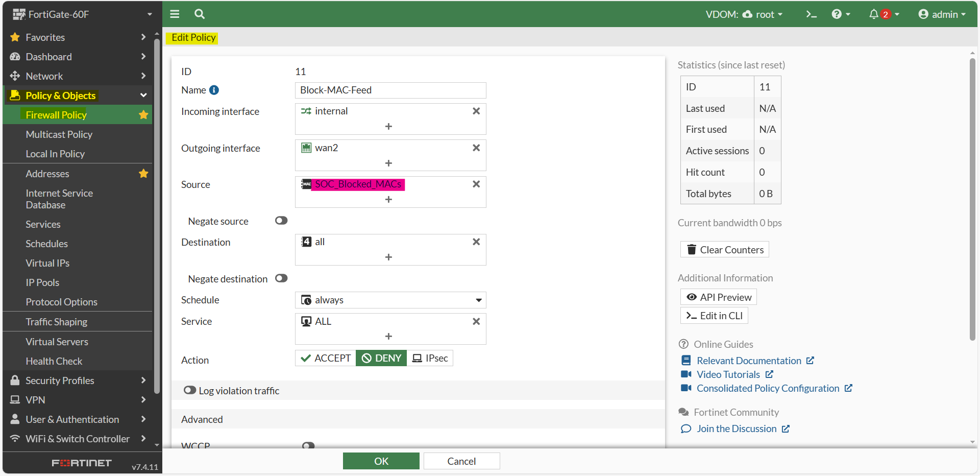980x476 pixels.
Task: Open Services page
Action: 43,224
